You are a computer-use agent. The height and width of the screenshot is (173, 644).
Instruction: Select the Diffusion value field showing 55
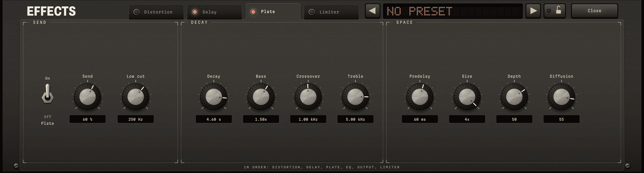(x=562, y=119)
